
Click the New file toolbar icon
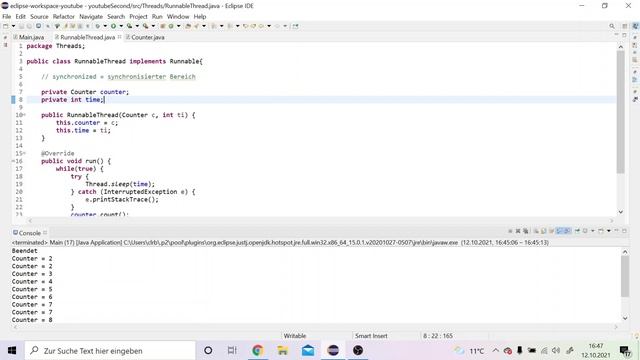[x=6, y=26]
